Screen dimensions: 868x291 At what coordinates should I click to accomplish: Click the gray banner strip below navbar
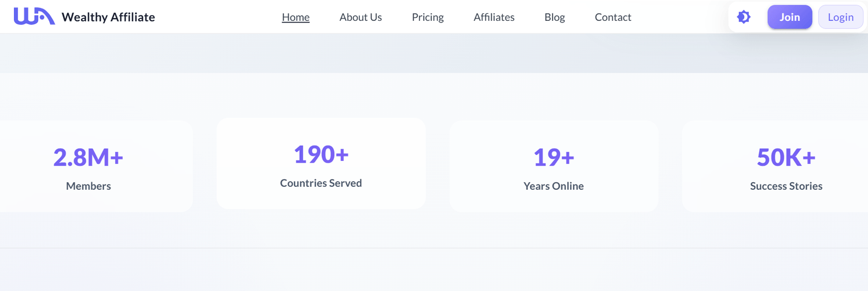point(434,53)
